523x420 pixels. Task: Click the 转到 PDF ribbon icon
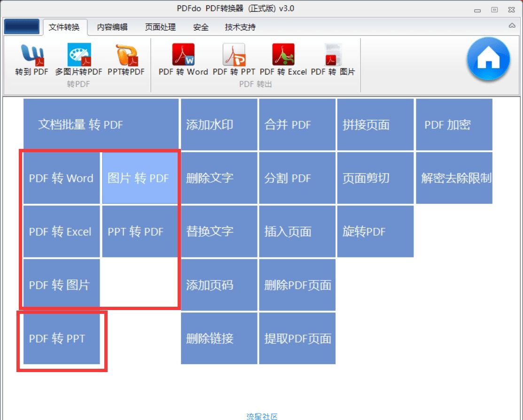coord(31,60)
